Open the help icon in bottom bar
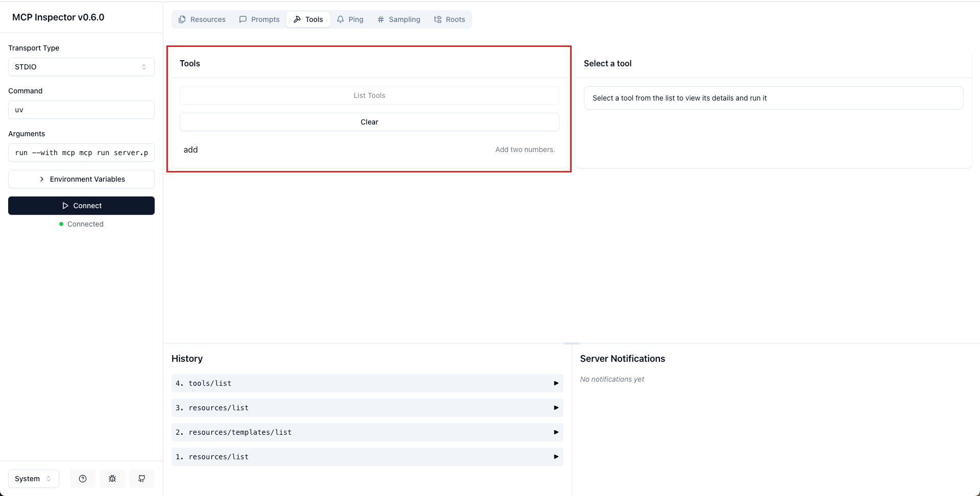 tap(83, 479)
